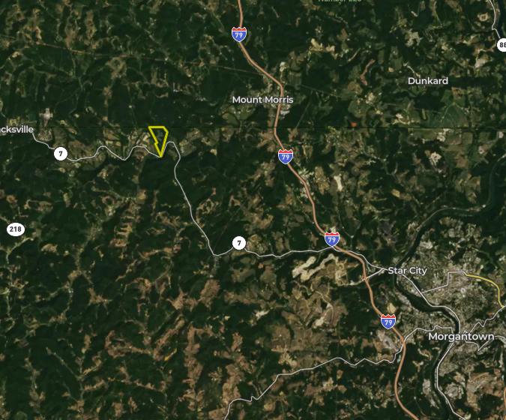Click the partially visible Blacksville label
506x420 pixels.
click(x=16, y=130)
